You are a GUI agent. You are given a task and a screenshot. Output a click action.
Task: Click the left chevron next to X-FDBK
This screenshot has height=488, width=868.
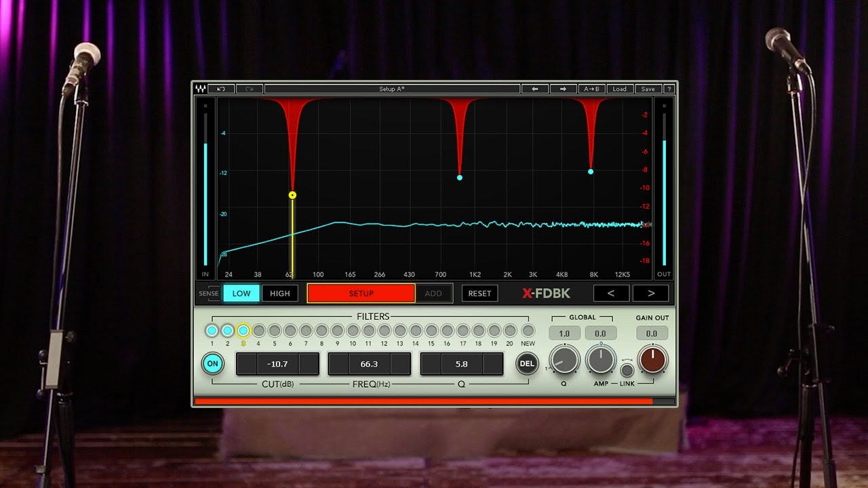(611, 293)
